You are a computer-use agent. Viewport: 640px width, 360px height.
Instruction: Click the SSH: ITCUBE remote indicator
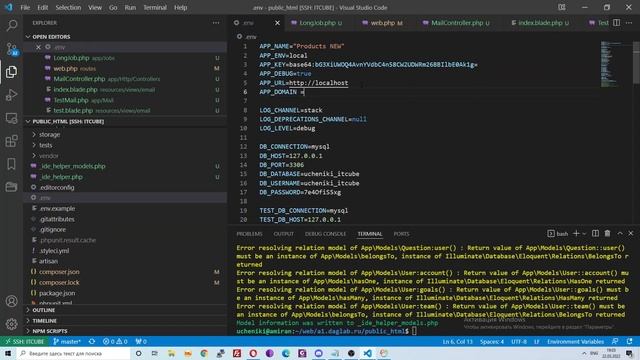coord(24,342)
